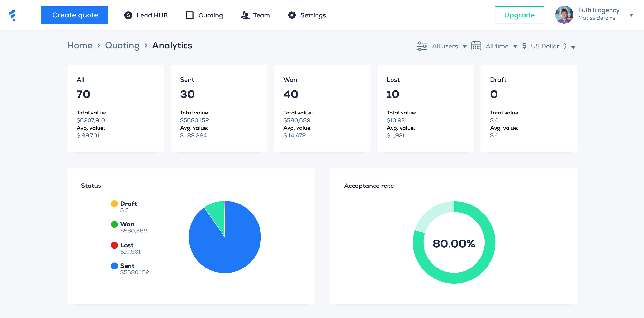Click the user filter sliders icon
Screen dimensions: 644x318
pyautogui.click(x=421, y=46)
